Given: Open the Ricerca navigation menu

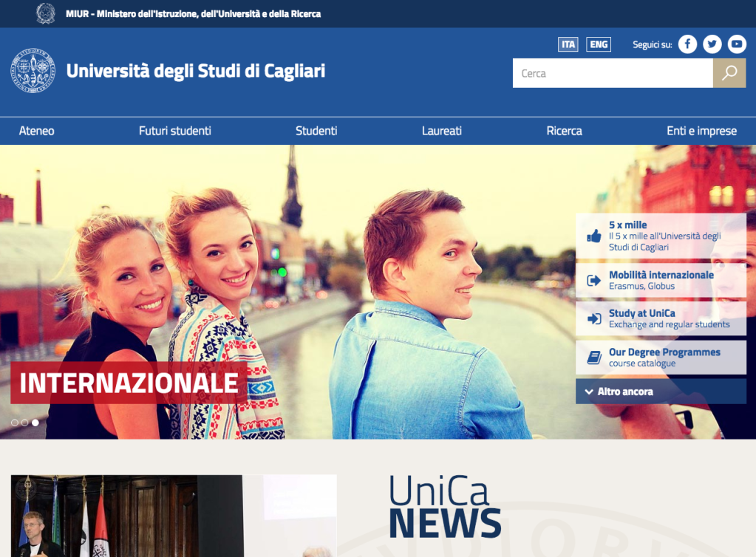Looking at the screenshot, I should tap(564, 131).
